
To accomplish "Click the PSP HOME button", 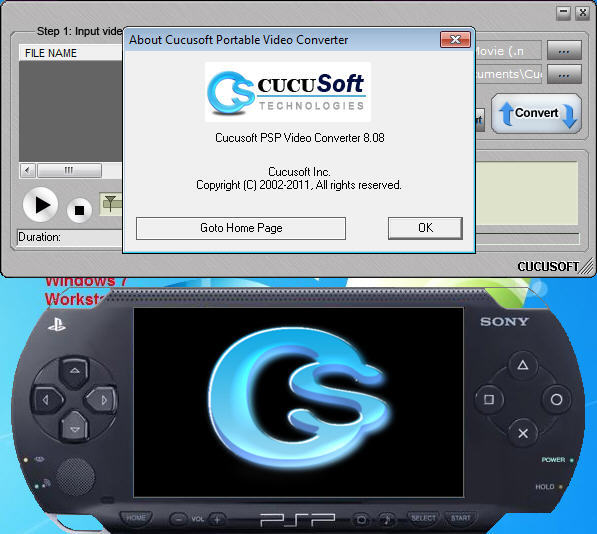I will [x=136, y=518].
